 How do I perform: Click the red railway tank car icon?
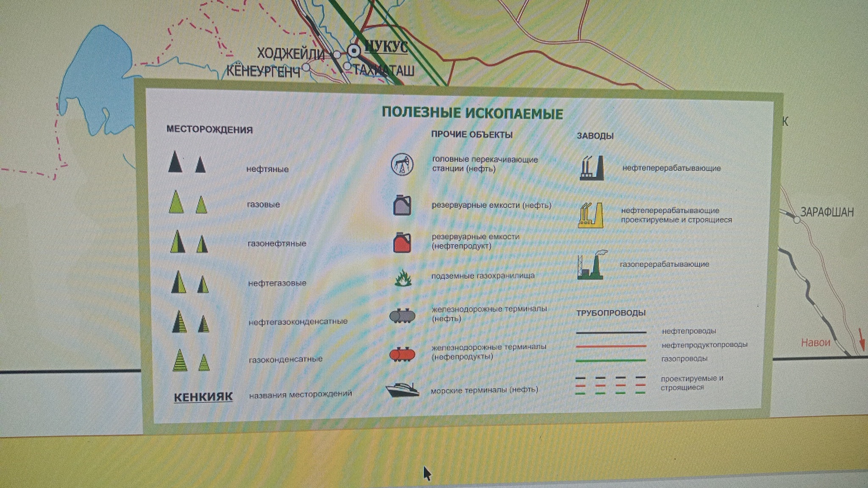402,354
